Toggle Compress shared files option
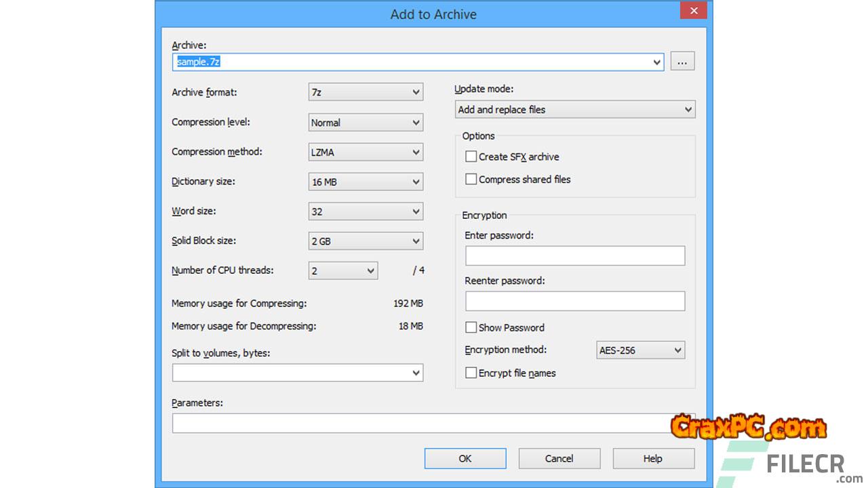The height and width of the screenshot is (488, 868). (471, 180)
